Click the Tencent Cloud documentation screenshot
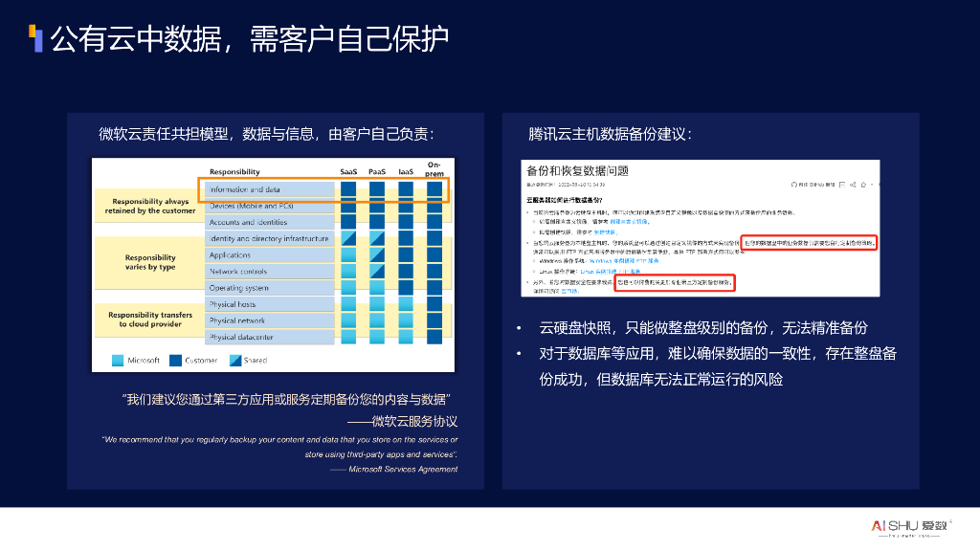 (x=700, y=228)
